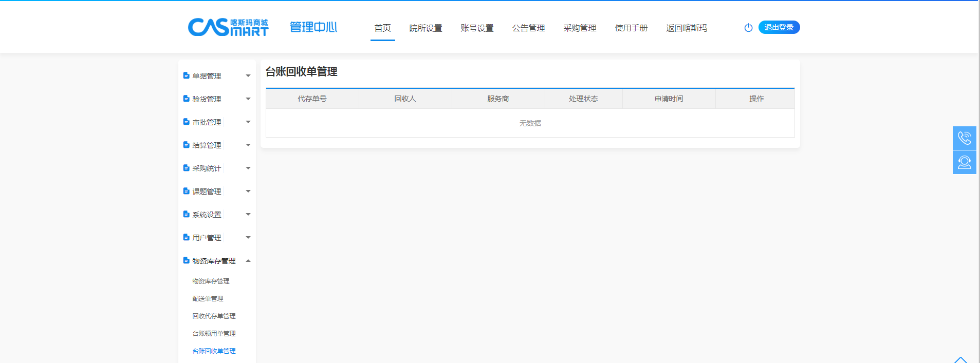The image size is (980, 363).
Task: Expand the 单据管理 dropdown arrow
Action: coord(248,76)
